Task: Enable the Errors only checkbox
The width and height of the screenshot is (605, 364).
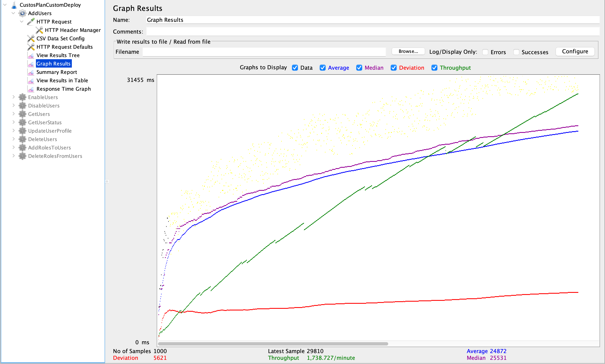Action: tap(485, 52)
